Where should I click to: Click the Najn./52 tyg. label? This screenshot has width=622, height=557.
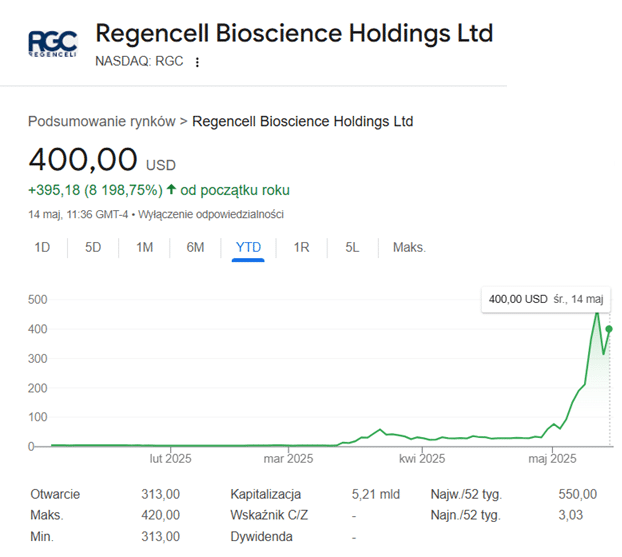click(466, 515)
